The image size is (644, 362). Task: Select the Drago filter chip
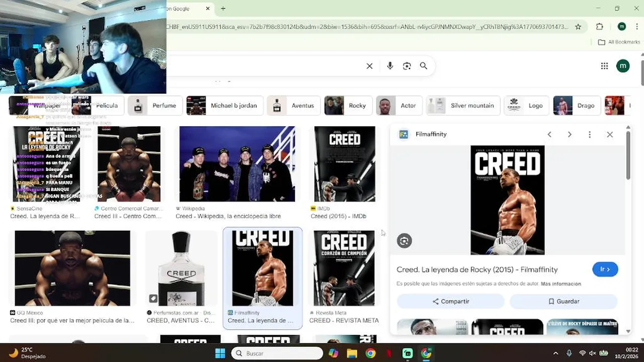577,106
